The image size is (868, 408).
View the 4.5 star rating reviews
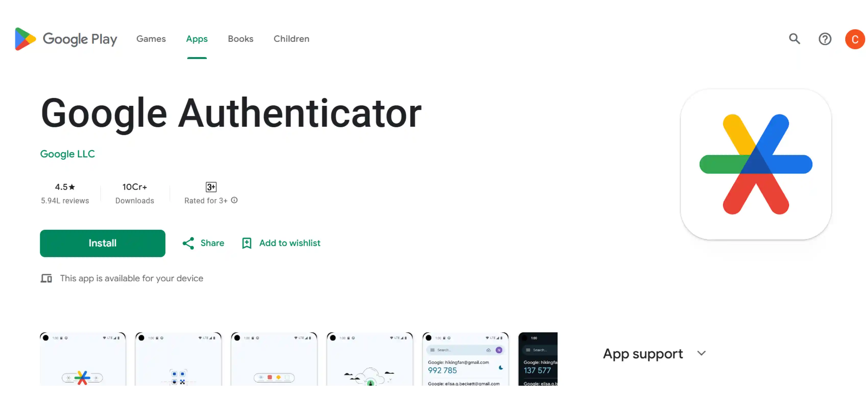(65, 194)
